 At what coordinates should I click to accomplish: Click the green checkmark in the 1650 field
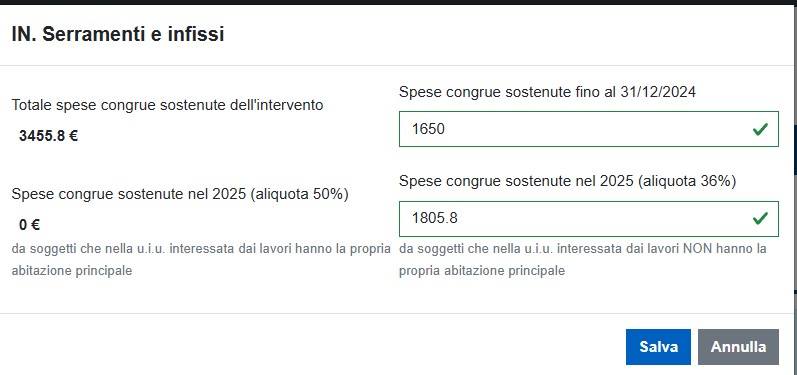point(760,129)
